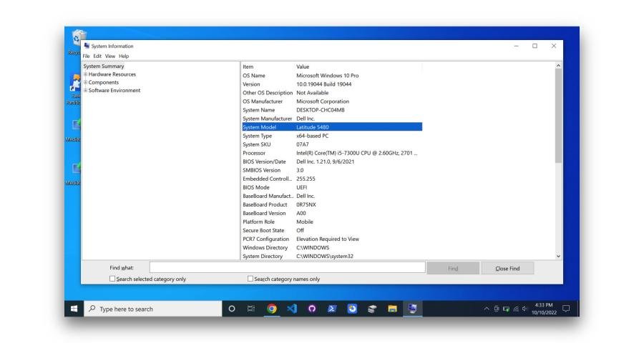The height and width of the screenshot is (343, 644).
Task: Open the File menu
Action: [x=86, y=56]
